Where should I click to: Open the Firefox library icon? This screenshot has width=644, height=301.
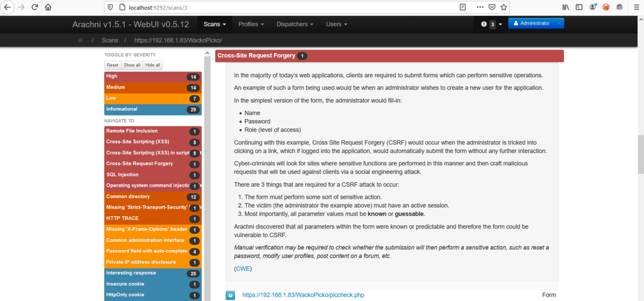(565, 8)
